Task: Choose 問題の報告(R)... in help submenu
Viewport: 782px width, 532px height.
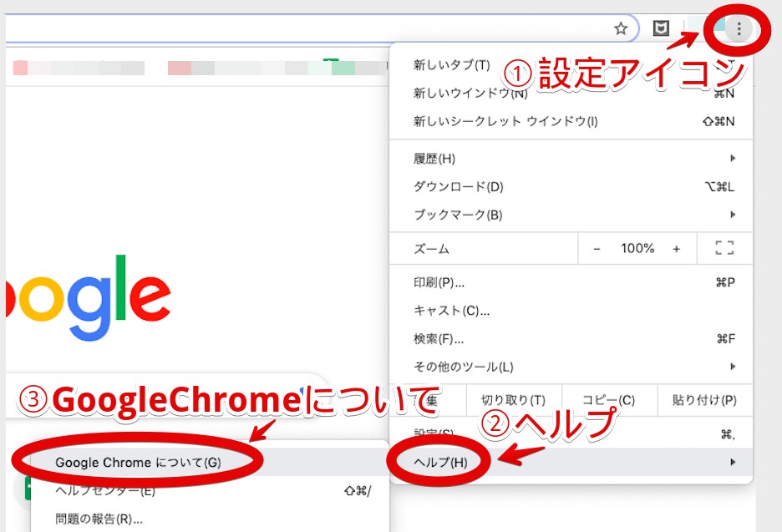Action: (99, 519)
